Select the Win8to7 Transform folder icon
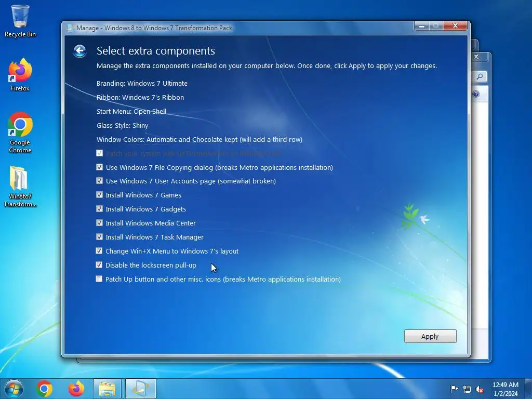532x399 pixels. coord(20,187)
